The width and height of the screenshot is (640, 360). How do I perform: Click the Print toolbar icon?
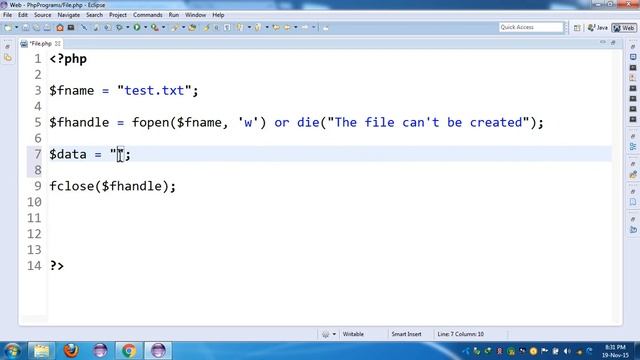(47, 27)
